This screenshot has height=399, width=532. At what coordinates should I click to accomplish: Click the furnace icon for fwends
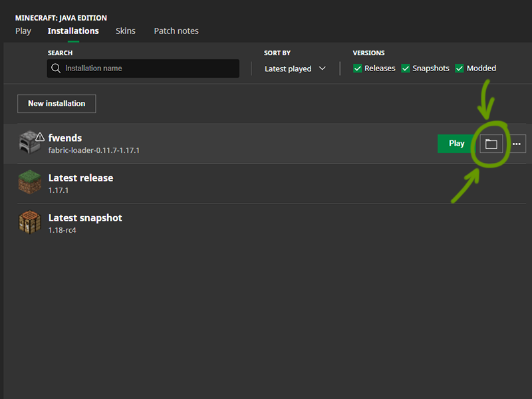pos(29,143)
